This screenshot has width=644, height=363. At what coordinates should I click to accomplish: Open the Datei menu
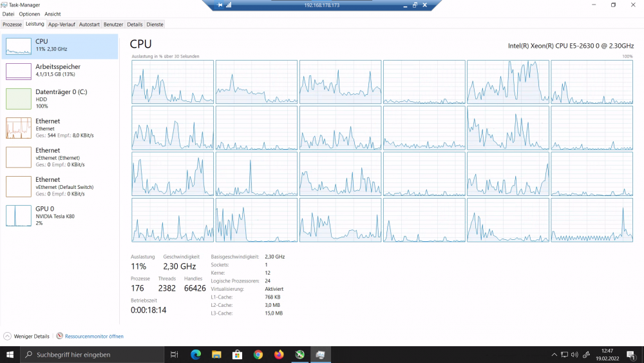8,14
